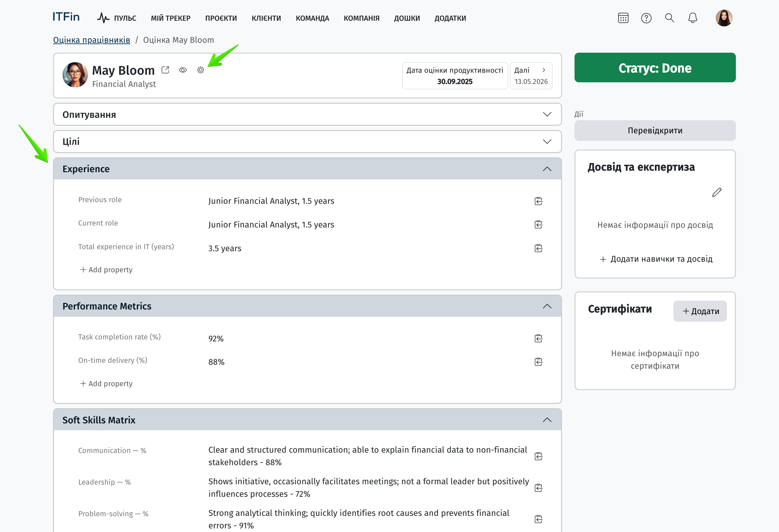Open notifications bell icon
779x532 pixels.
[692, 18]
